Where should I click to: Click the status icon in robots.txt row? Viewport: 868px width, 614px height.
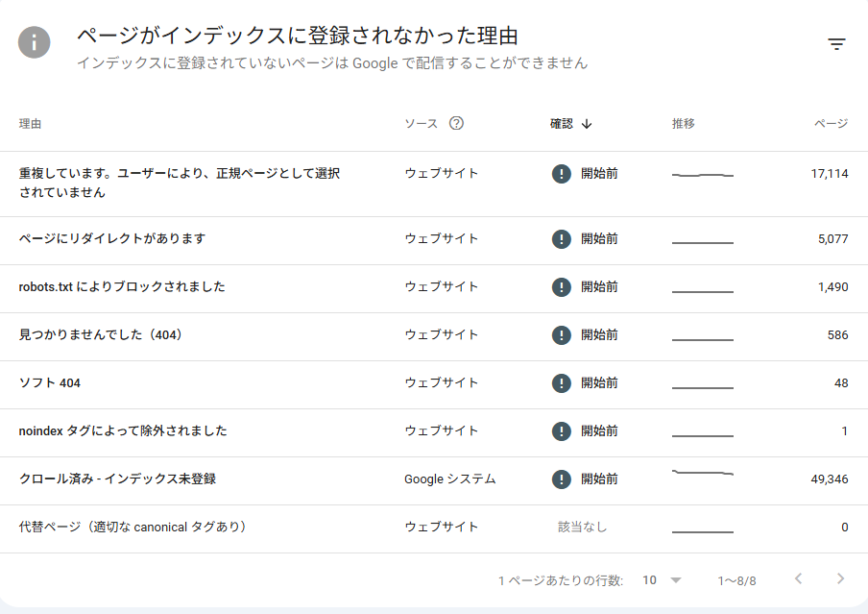562,287
